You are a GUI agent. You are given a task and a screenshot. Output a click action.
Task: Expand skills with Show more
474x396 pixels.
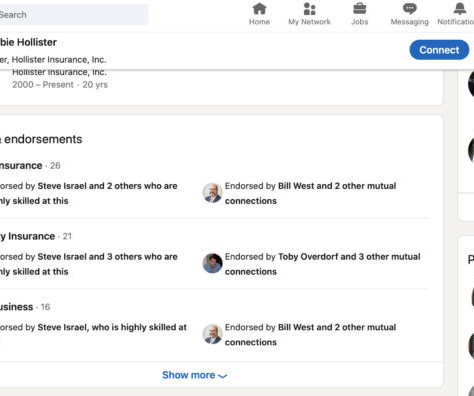pyautogui.click(x=194, y=375)
